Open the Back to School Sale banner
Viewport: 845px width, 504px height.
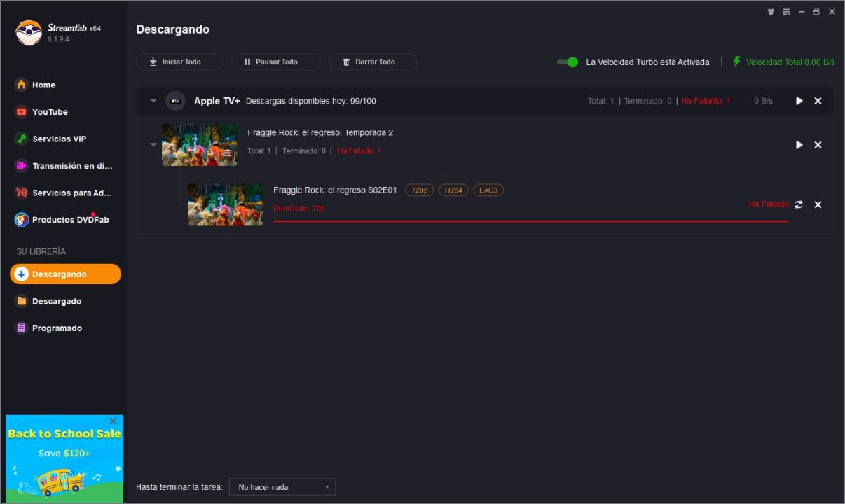pos(64,458)
